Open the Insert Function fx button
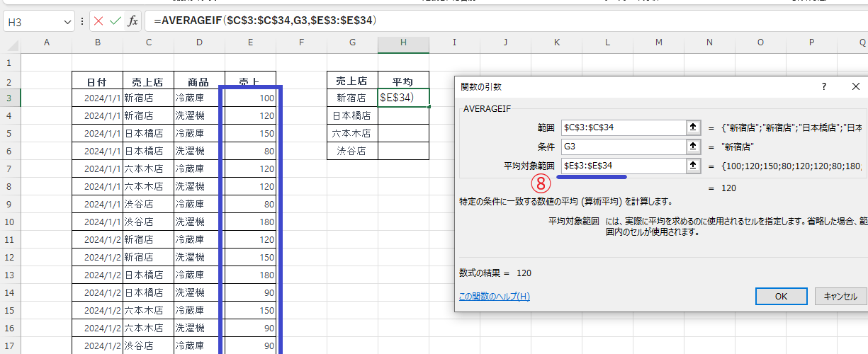The image size is (868, 354). coord(133,21)
